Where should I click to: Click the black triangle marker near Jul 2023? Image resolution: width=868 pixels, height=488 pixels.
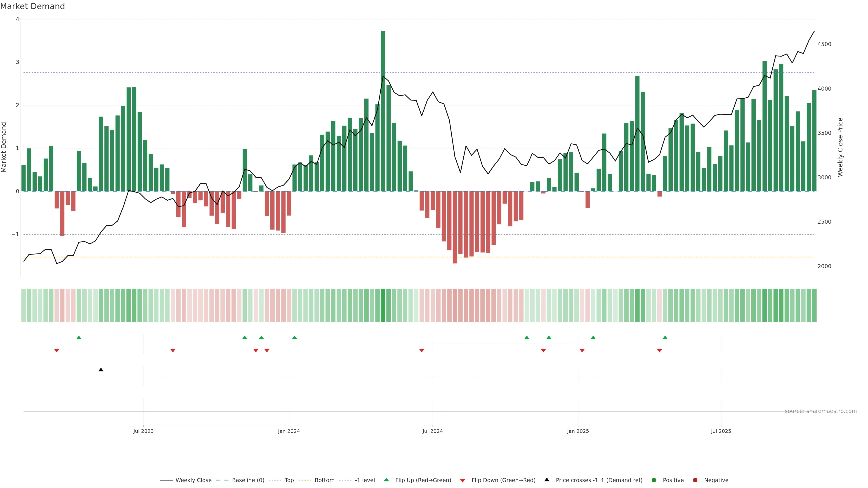(x=101, y=370)
